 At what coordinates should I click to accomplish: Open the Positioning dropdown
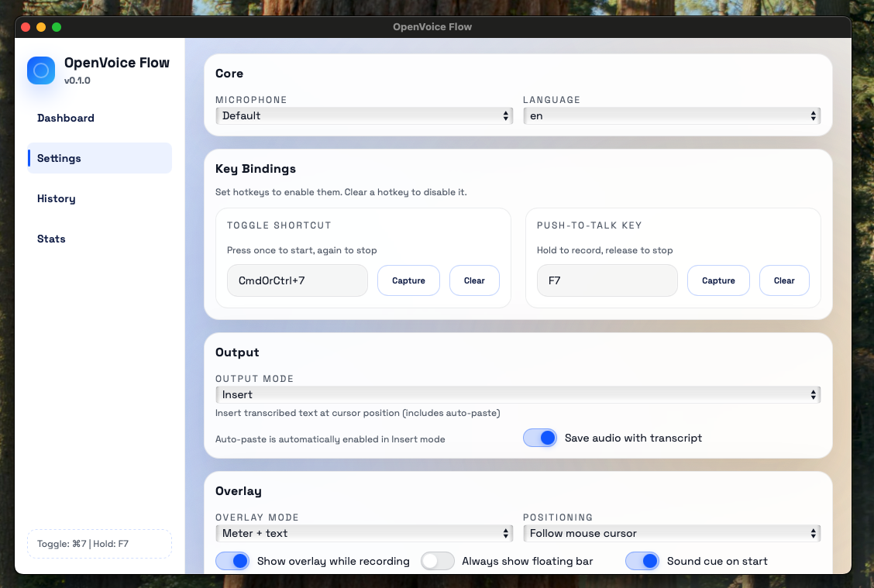[x=672, y=533]
